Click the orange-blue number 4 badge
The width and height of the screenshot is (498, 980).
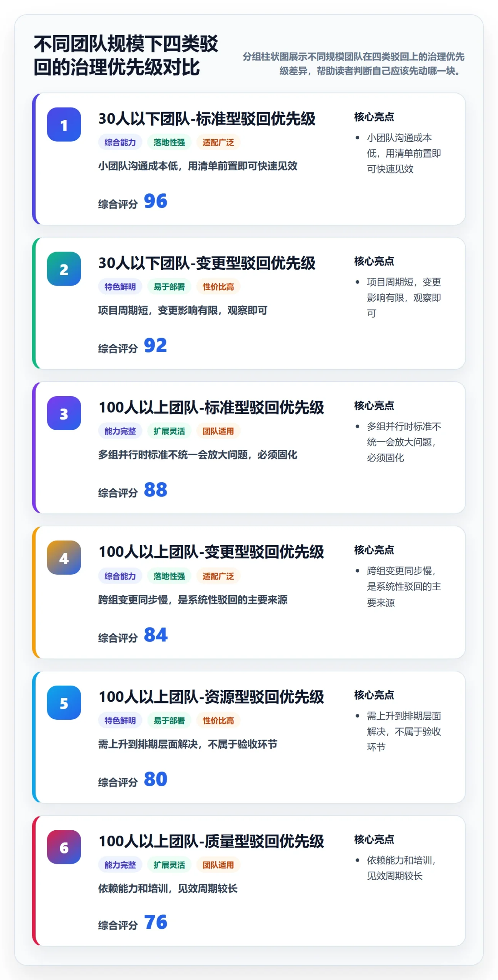[x=64, y=557]
